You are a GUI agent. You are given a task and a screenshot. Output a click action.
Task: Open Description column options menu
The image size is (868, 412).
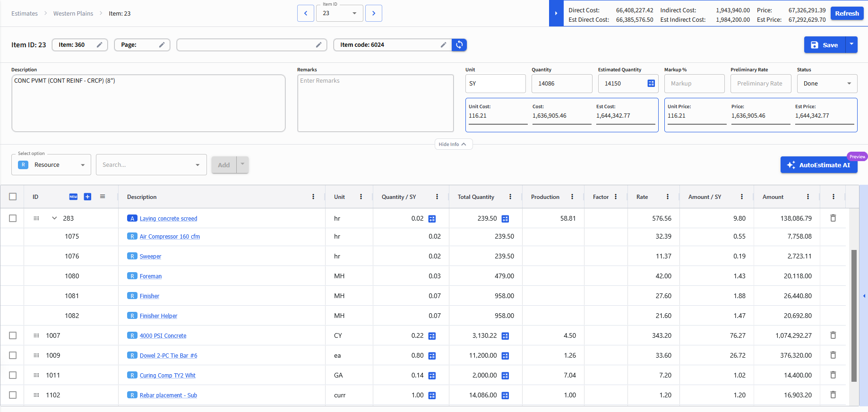pos(313,197)
